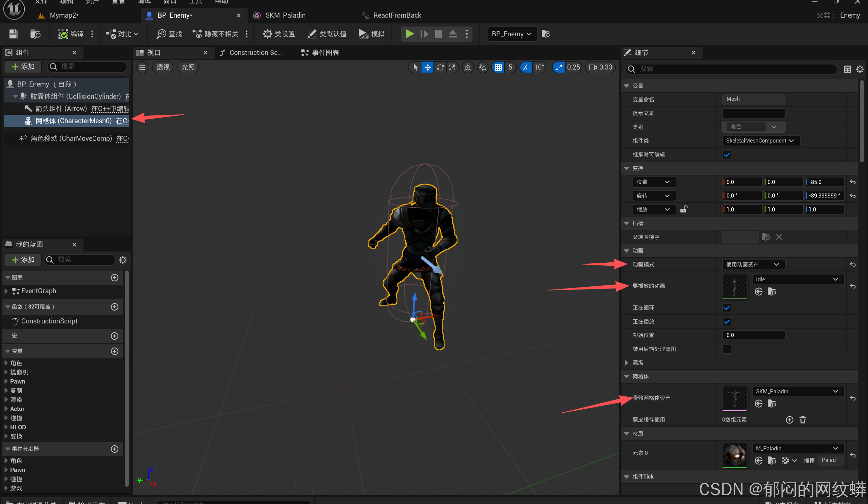Click the 类设置 (Class Settings) button

pos(279,34)
